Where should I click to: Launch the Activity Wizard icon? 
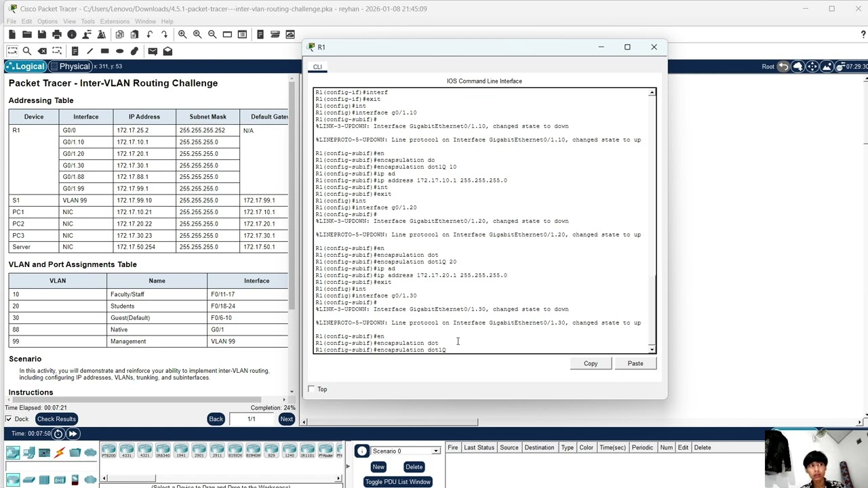[x=102, y=35]
